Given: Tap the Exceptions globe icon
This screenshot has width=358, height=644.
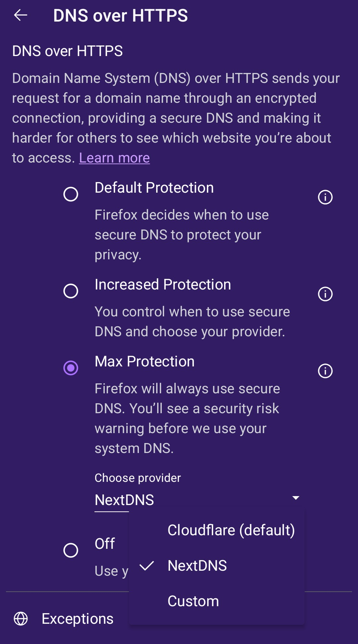Looking at the screenshot, I should coord(21,619).
